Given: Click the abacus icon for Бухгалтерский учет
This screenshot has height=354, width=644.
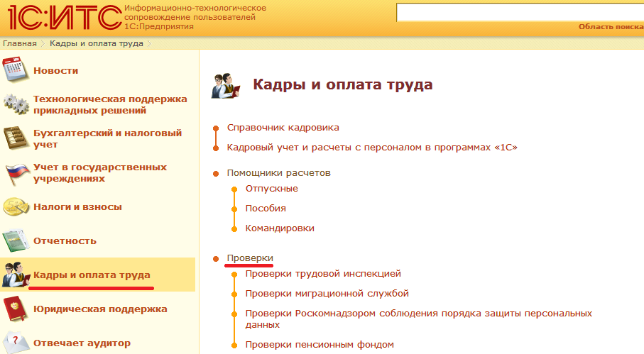Looking at the screenshot, I should pyautogui.click(x=16, y=138).
